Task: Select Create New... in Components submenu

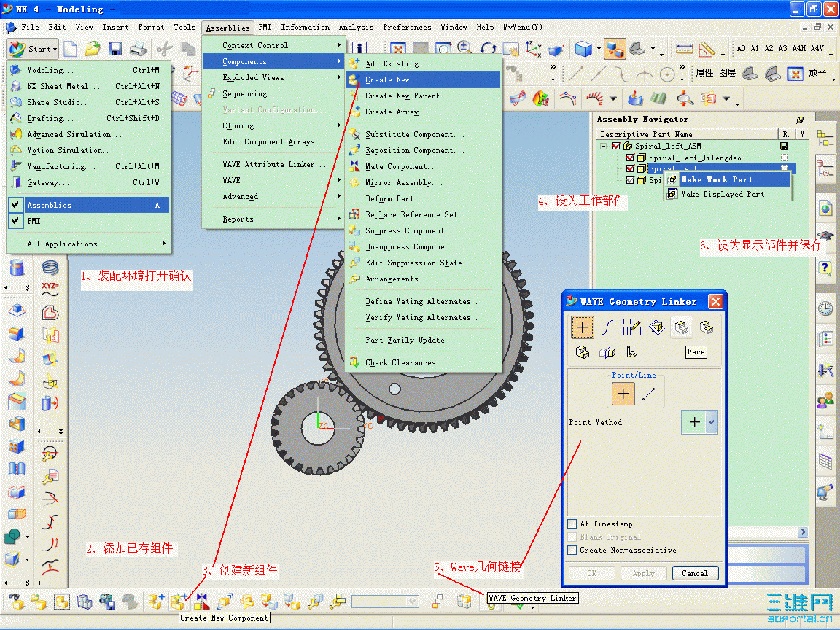Action: 423,79
